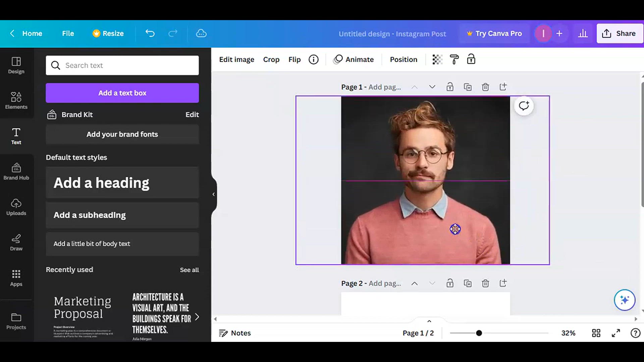Open the user profile avatar
The width and height of the screenshot is (644, 362).
(543, 33)
